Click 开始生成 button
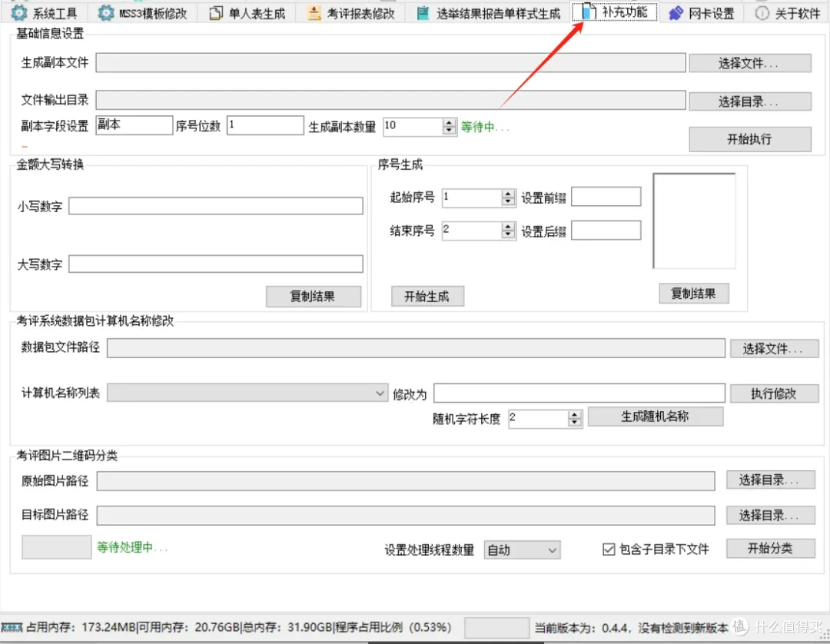 click(427, 297)
